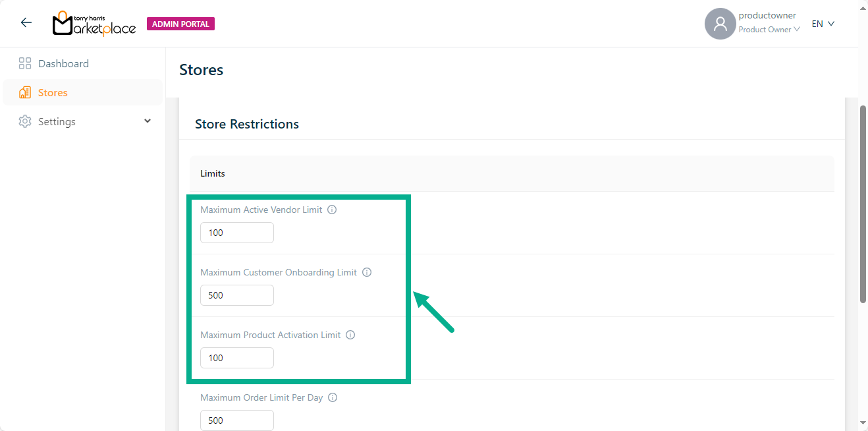Click the back arrow icon
The height and width of the screenshot is (431, 868).
point(26,23)
